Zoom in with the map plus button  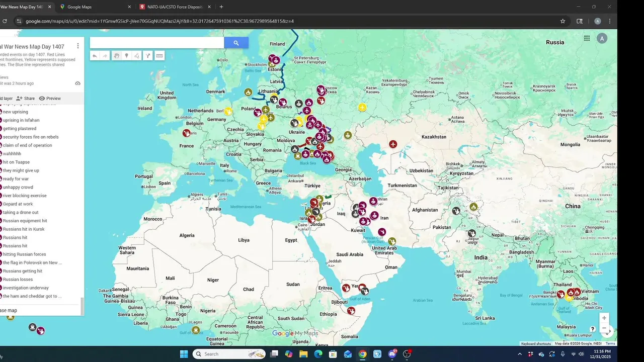(604, 318)
